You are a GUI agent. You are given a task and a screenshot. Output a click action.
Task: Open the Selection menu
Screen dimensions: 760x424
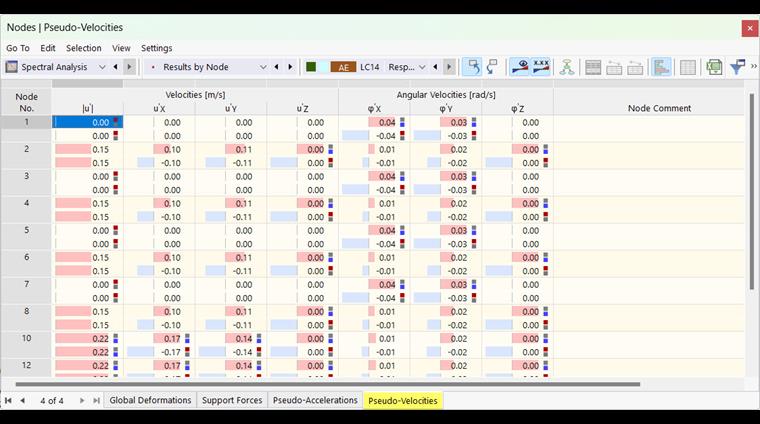coord(84,48)
